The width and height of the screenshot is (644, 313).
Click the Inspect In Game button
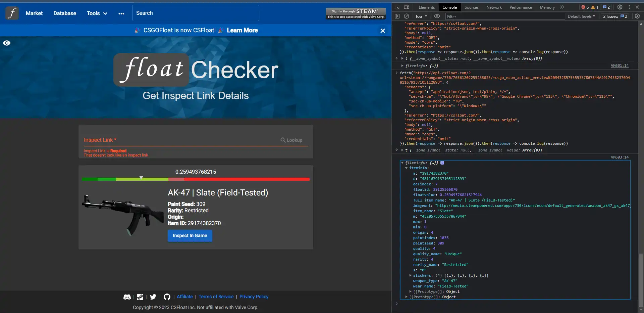[190, 236]
